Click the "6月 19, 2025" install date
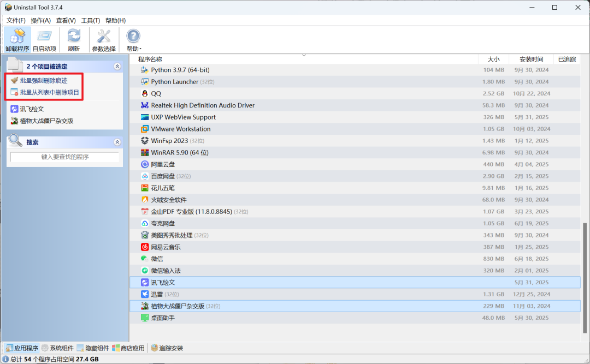This screenshot has height=364, width=590. click(532, 223)
